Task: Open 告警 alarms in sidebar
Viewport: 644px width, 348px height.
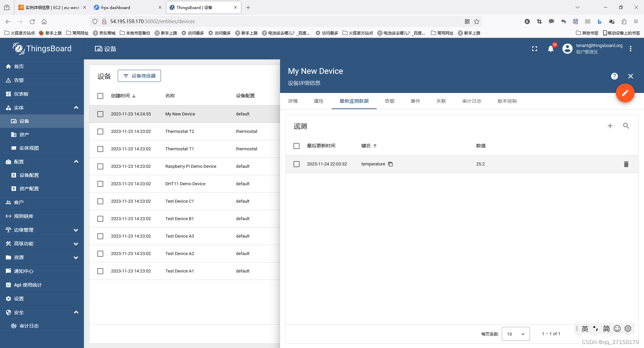Action: 42,80
